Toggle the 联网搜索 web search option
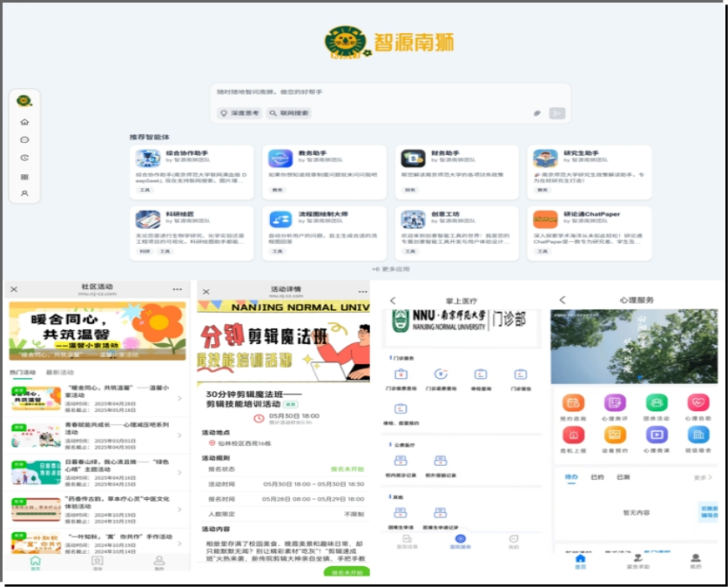Viewport: 728px width, 587px height. point(289,113)
